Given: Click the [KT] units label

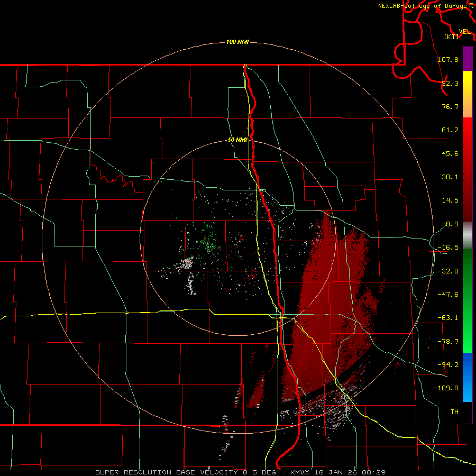Looking at the screenshot, I should tap(452, 36).
